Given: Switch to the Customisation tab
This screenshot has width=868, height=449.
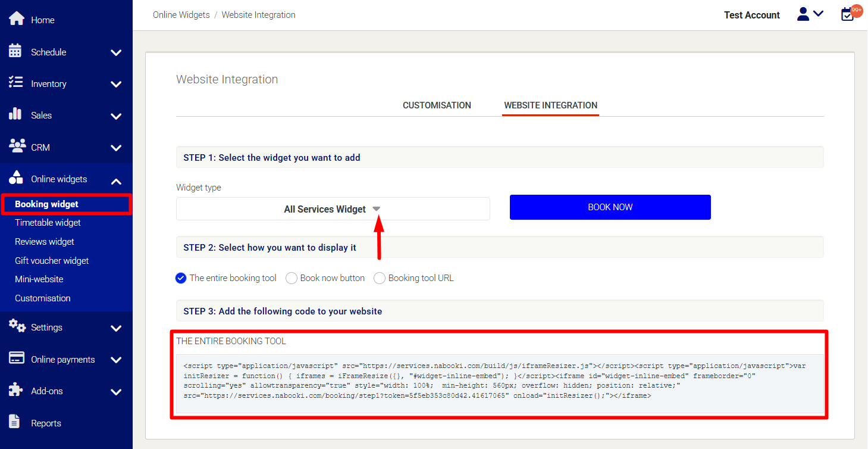Looking at the screenshot, I should pyautogui.click(x=437, y=105).
